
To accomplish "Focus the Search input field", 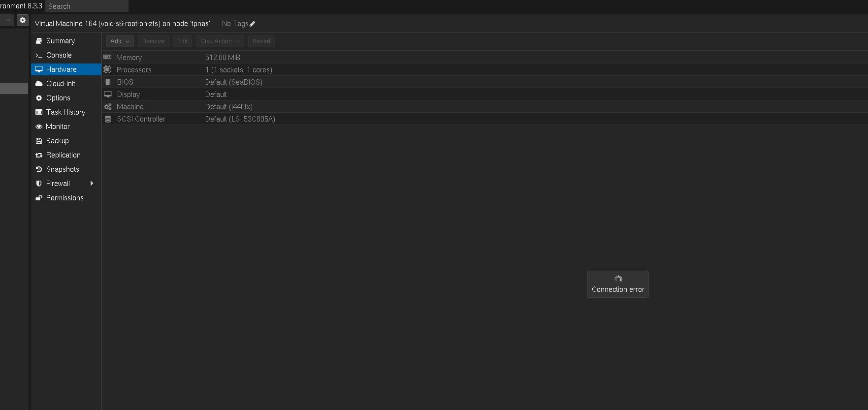I will (x=86, y=6).
